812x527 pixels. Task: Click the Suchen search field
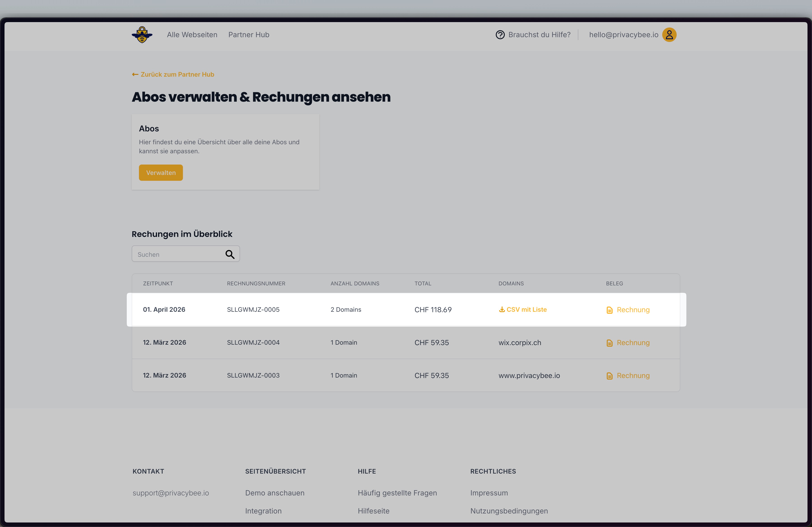178,254
